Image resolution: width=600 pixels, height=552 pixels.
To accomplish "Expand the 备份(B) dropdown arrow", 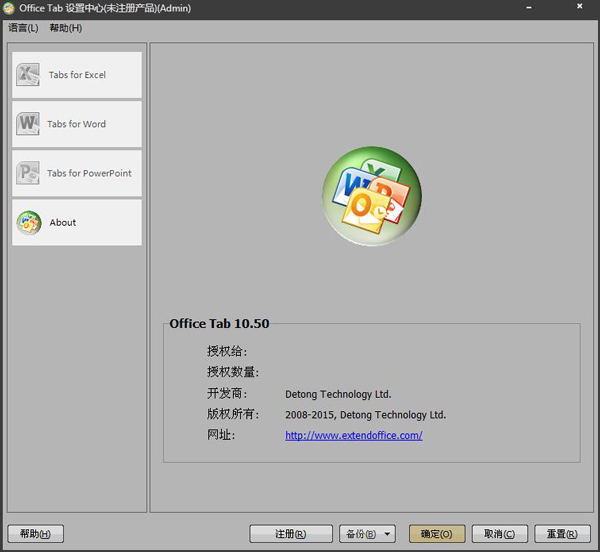I will pyautogui.click(x=387, y=534).
